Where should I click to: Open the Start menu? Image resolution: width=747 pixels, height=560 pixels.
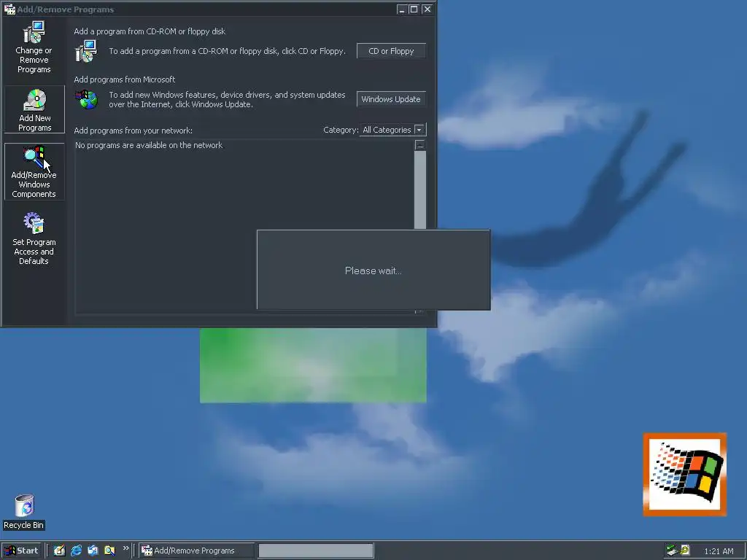pos(21,551)
